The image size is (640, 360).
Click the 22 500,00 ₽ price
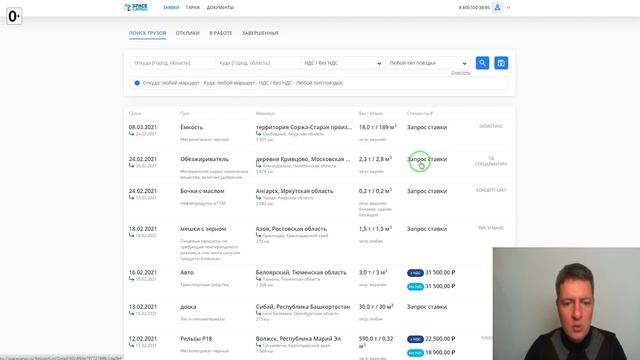(x=440, y=339)
